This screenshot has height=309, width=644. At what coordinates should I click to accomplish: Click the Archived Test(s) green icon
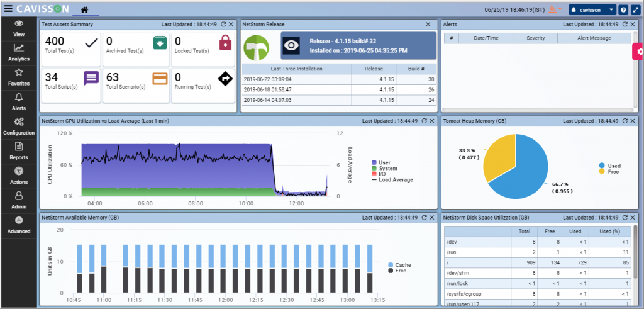tap(160, 42)
